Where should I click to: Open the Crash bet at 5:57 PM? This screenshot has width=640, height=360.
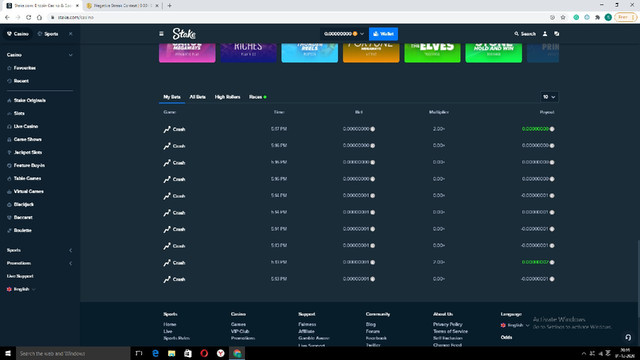coord(359,129)
